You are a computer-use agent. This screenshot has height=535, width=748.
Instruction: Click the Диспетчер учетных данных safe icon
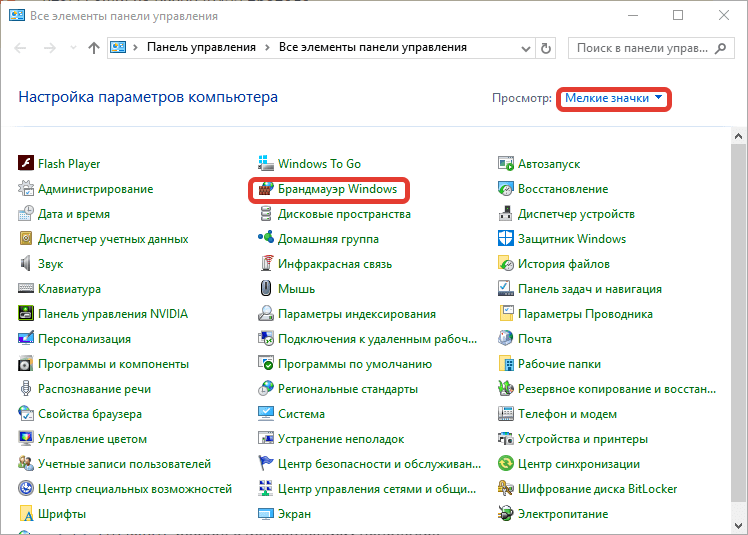[x=26, y=238]
